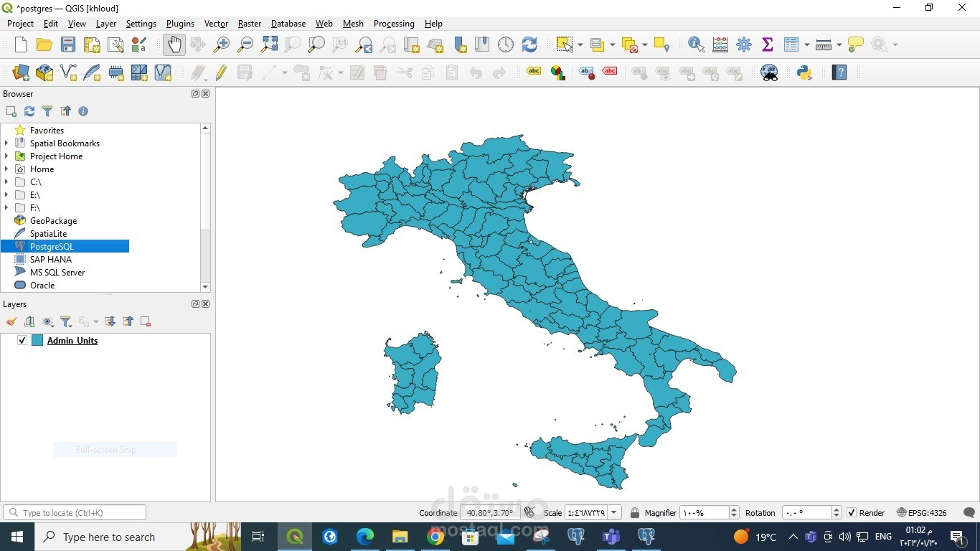The height and width of the screenshot is (551, 980).
Task: Expand the C:\ drive in the Browser
Action: [6, 182]
